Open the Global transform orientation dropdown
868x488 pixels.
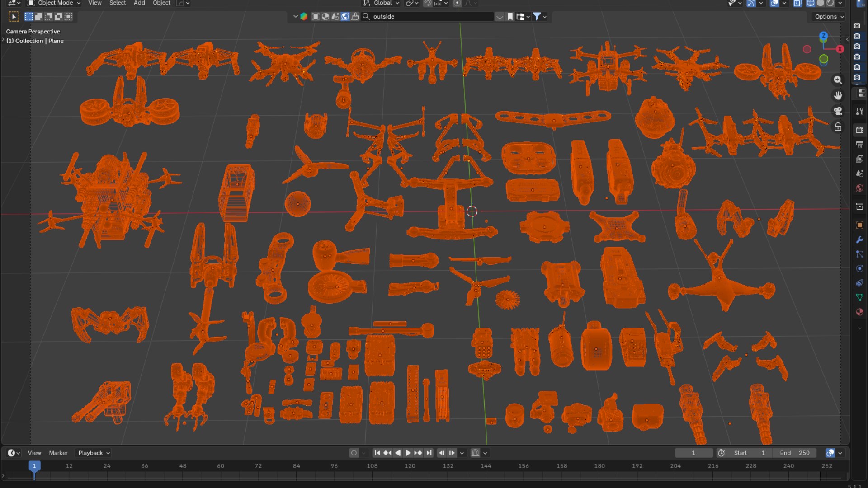tap(382, 3)
